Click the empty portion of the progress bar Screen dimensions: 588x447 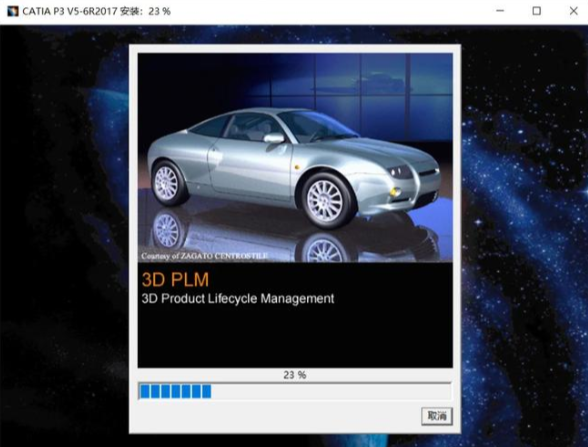tap(331, 392)
